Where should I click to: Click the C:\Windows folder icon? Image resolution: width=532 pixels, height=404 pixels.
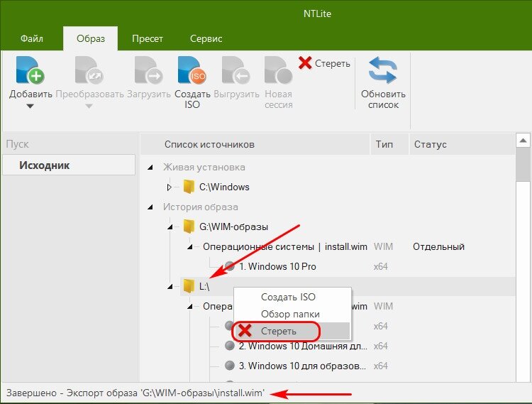(189, 187)
